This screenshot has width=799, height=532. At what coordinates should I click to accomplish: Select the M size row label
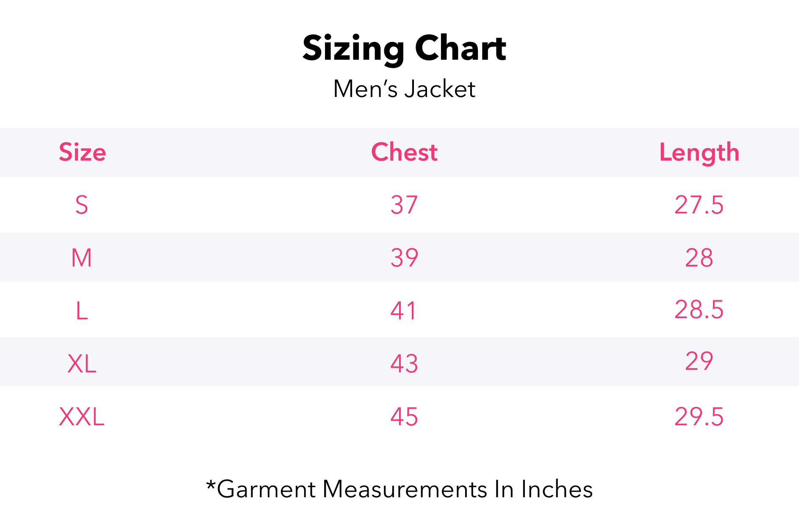[x=82, y=258]
